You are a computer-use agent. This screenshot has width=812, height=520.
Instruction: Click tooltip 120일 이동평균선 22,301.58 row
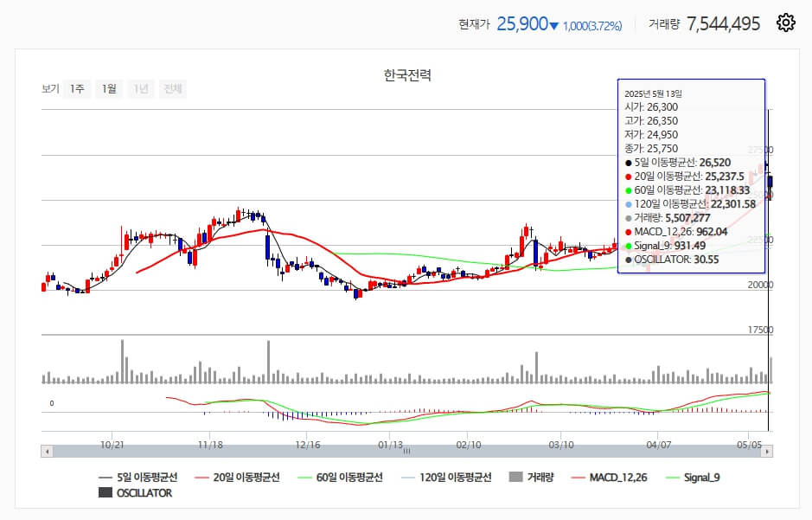pyautogui.click(x=690, y=204)
